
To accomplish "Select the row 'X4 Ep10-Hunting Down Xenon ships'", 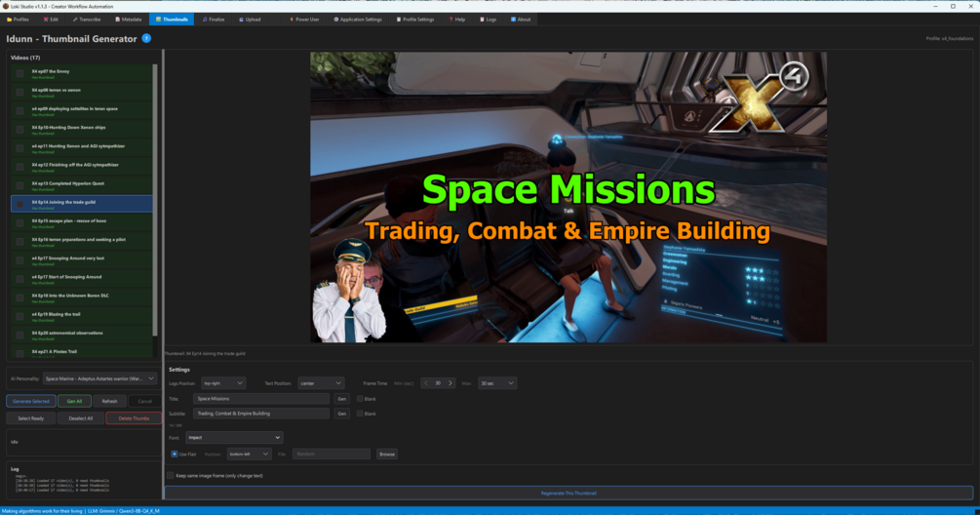I will click(x=81, y=130).
